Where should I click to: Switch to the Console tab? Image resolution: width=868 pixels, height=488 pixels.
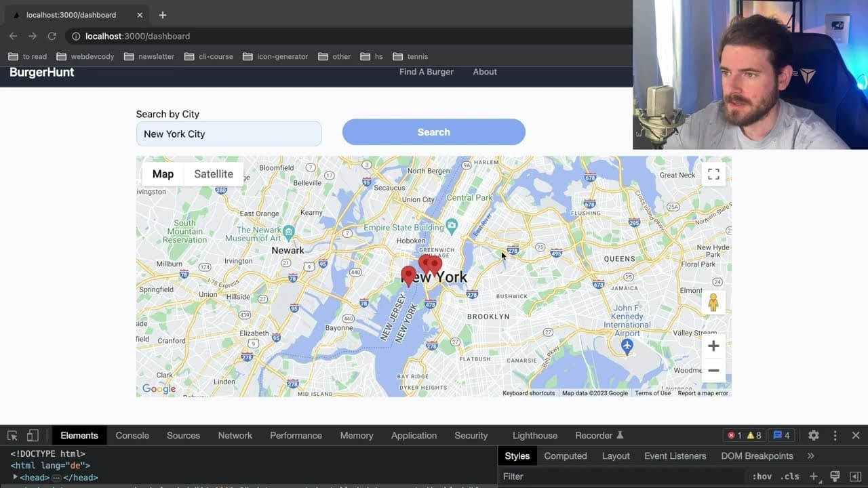132,436
